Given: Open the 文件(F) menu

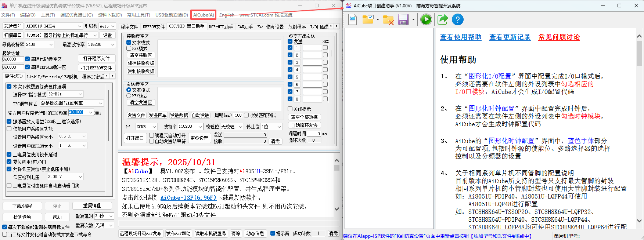Looking at the screenshot, I should 8,15.
